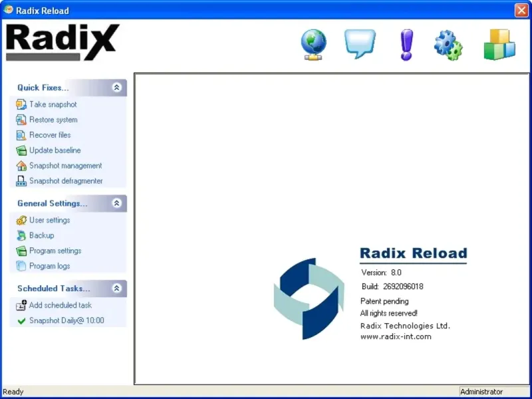Collapse the Scheduled Tasks section
This screenshot has width=532, height=399.
tap(117, 289)
